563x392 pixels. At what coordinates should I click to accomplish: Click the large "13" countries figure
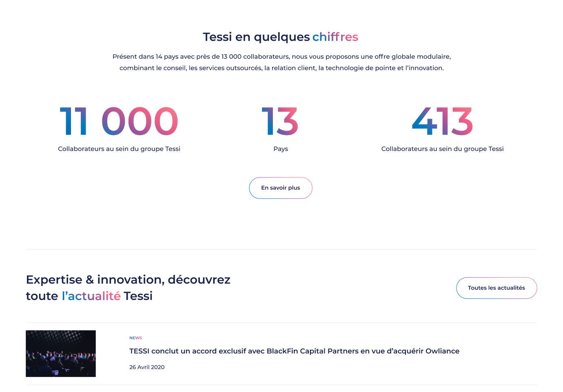point(280,121)
